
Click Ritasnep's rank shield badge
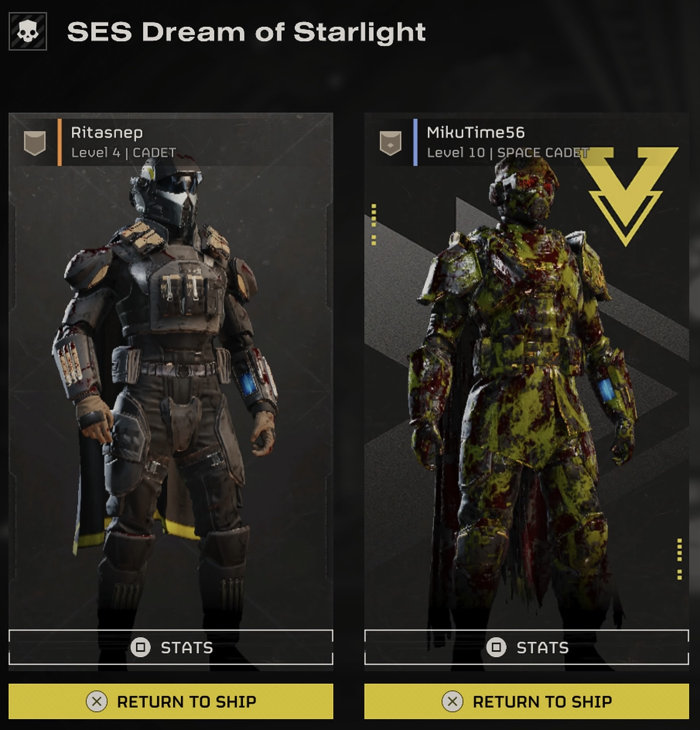tap(35, 143)
